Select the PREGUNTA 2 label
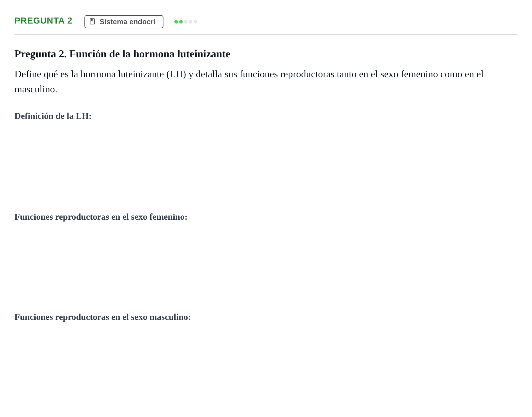The width and height of the screenshot is (532, 417). (43, 21)
